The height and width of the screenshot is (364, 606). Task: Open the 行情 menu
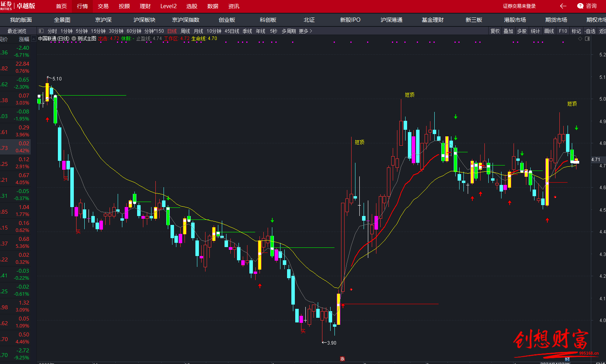[82, 6]
